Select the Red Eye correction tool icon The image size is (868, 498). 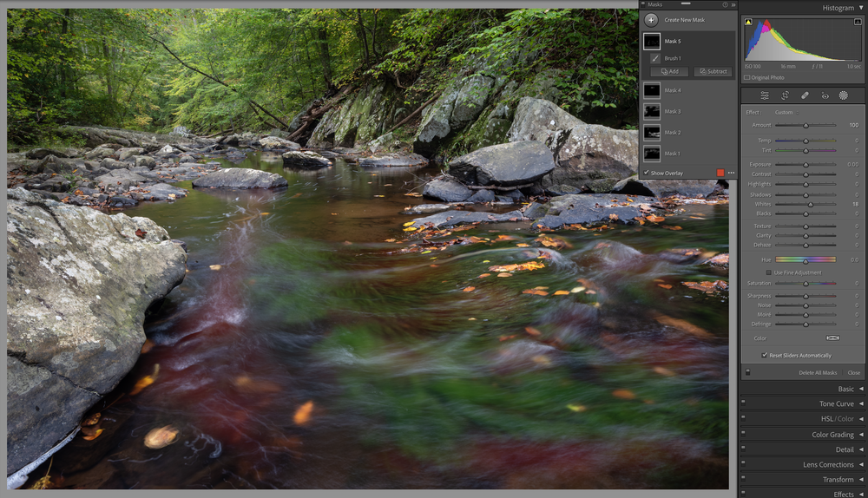tap(825, 95)
